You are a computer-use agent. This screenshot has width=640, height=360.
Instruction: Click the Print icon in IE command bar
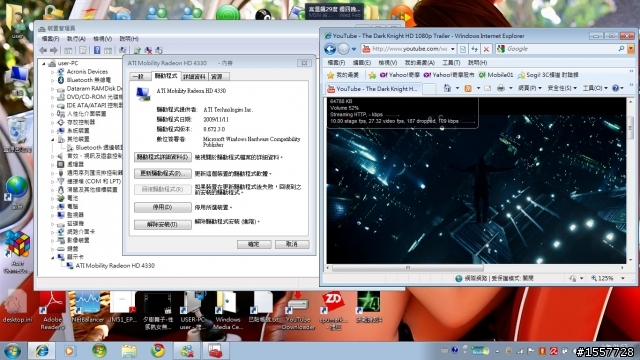500,88
